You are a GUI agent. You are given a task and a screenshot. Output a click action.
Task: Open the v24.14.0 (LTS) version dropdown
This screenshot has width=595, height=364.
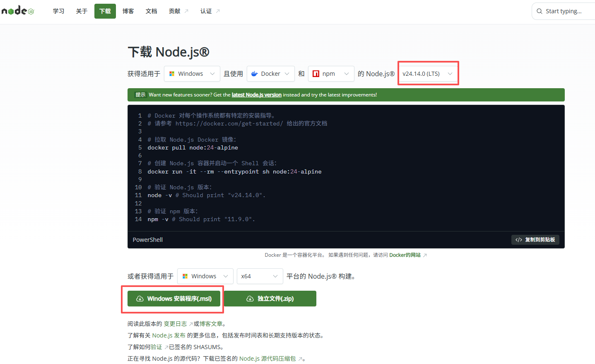(428, 74)
